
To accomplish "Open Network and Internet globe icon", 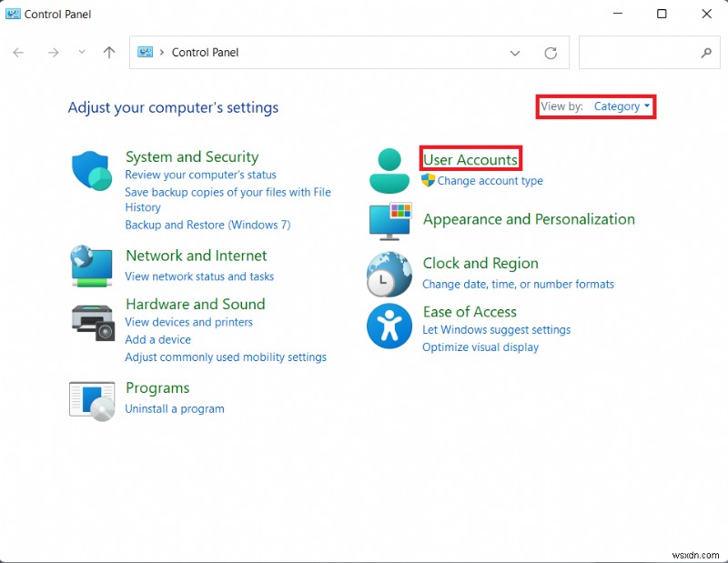I will coord(92,266).
